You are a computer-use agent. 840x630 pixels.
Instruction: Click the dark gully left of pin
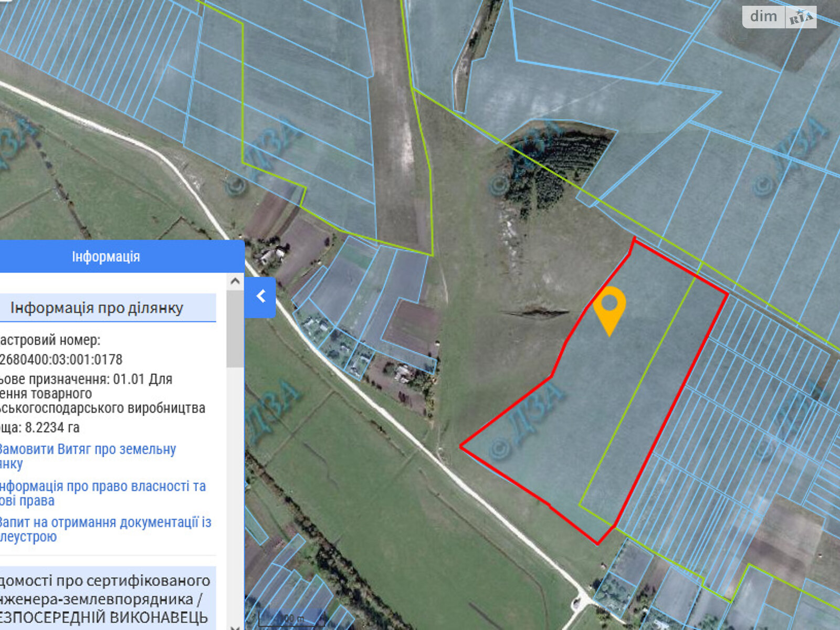click(535, 313)
